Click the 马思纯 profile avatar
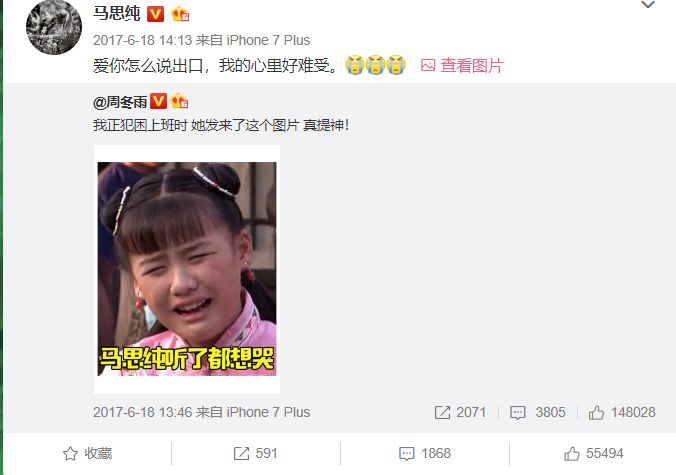676x475 pixels. pyautogui.click(x=54, y=27)
